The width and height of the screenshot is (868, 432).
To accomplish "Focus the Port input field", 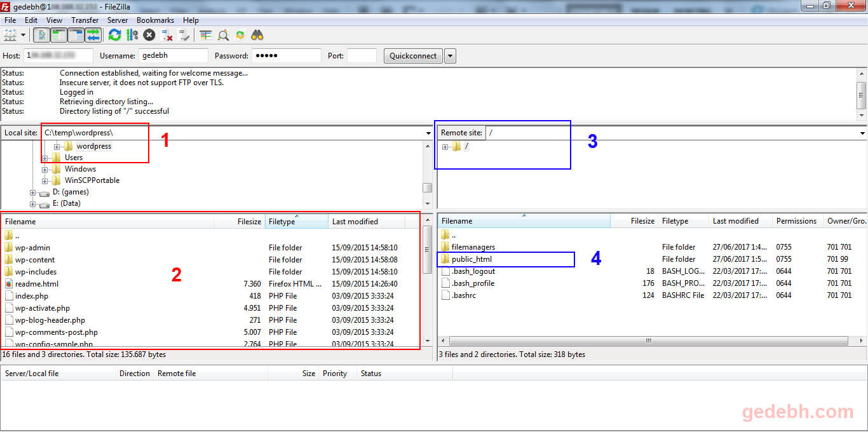I will point(362,56).
